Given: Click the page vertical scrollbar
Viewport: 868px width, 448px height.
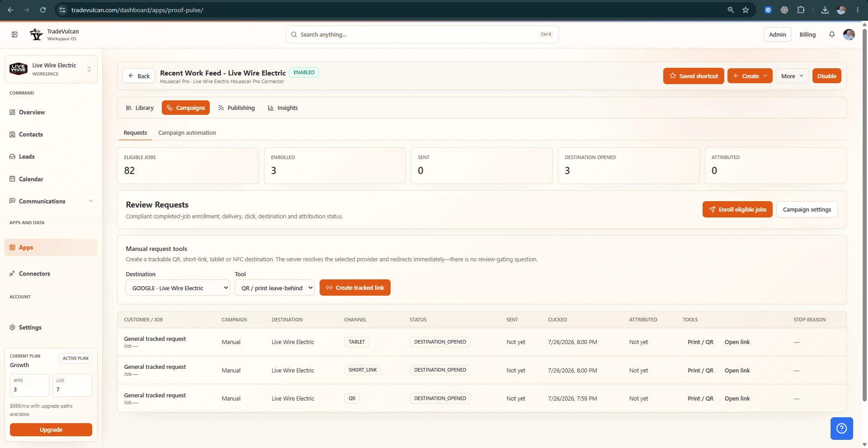Looking at the screenshot, I should pyautogui.click(x=864, y=215).
